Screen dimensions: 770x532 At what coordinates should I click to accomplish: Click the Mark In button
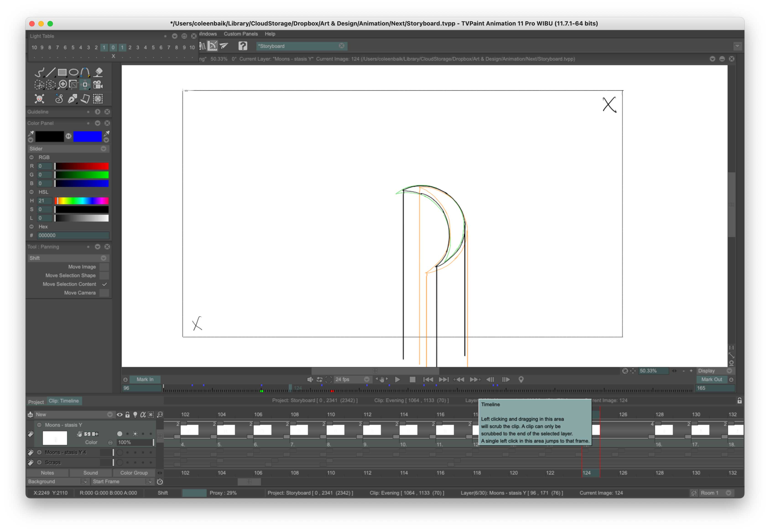pos(145,379)
